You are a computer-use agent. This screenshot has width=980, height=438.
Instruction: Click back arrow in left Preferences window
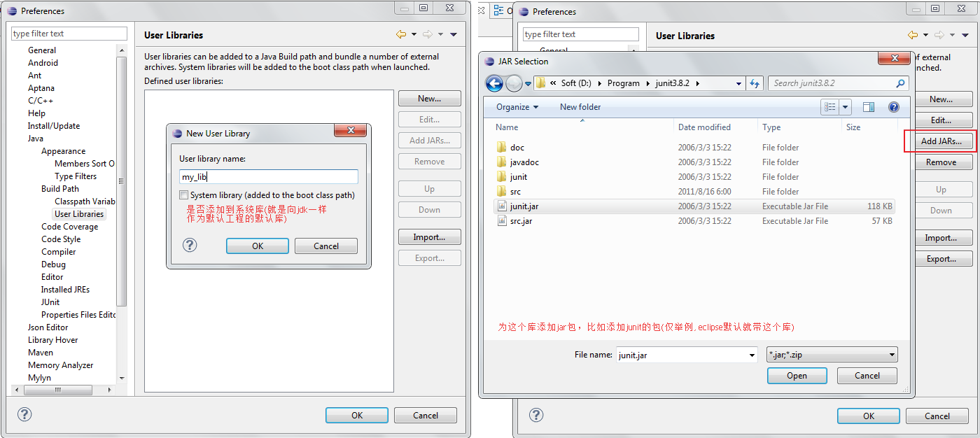point(401,34)
